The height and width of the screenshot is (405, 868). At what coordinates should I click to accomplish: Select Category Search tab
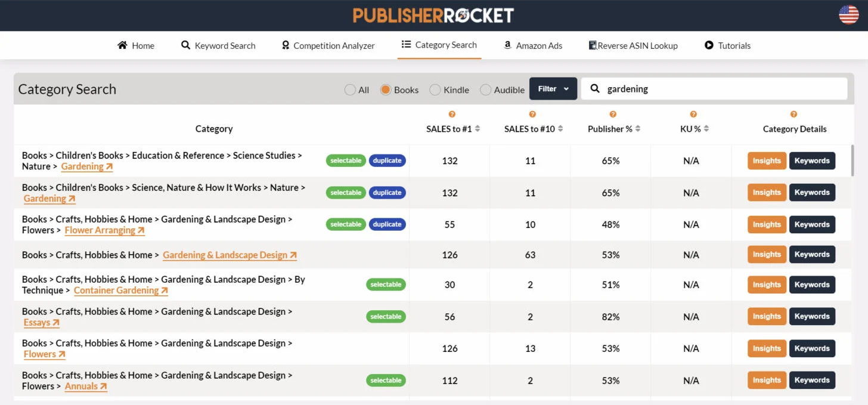coord(439,45)
